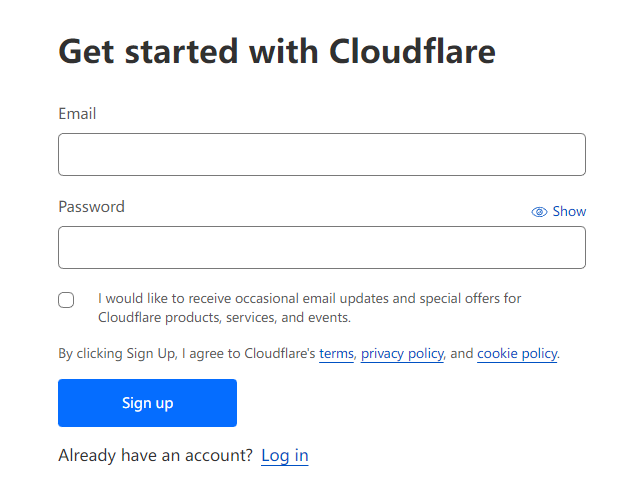Click the Password field label
626x483 pixels.
(91, 207)
